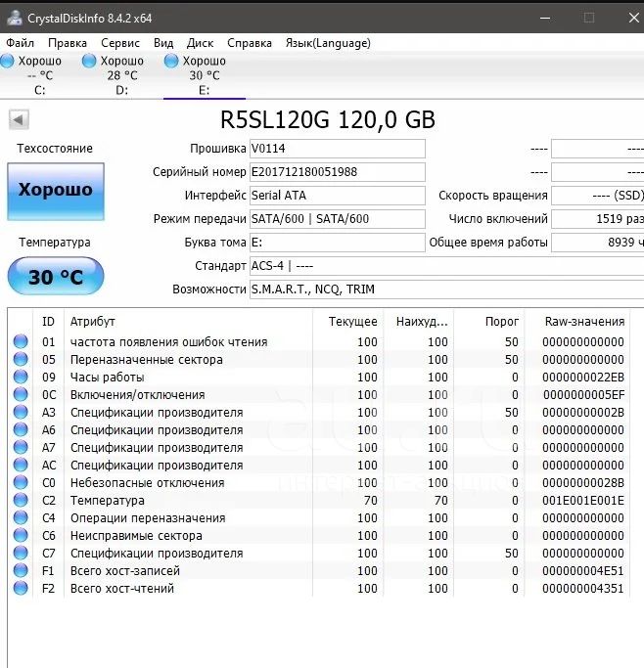Click the disk title R5SL120G 120,0 GB

(x=327, y=119)
